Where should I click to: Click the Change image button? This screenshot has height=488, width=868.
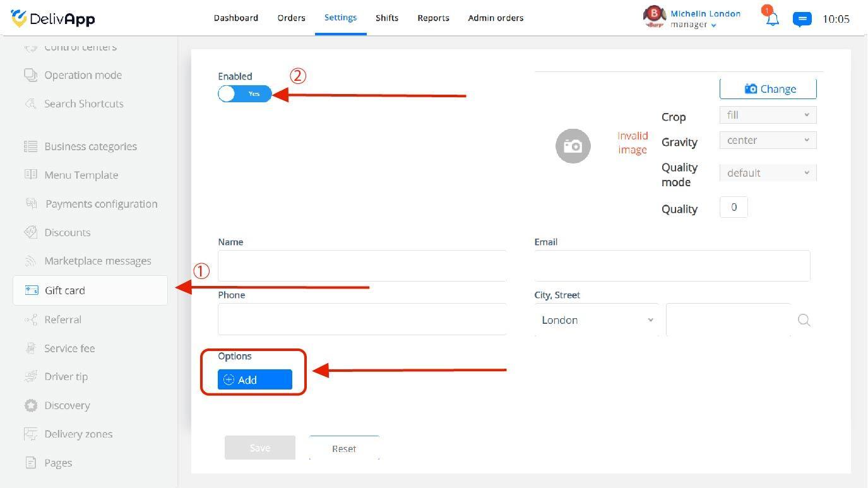point(768,89)
